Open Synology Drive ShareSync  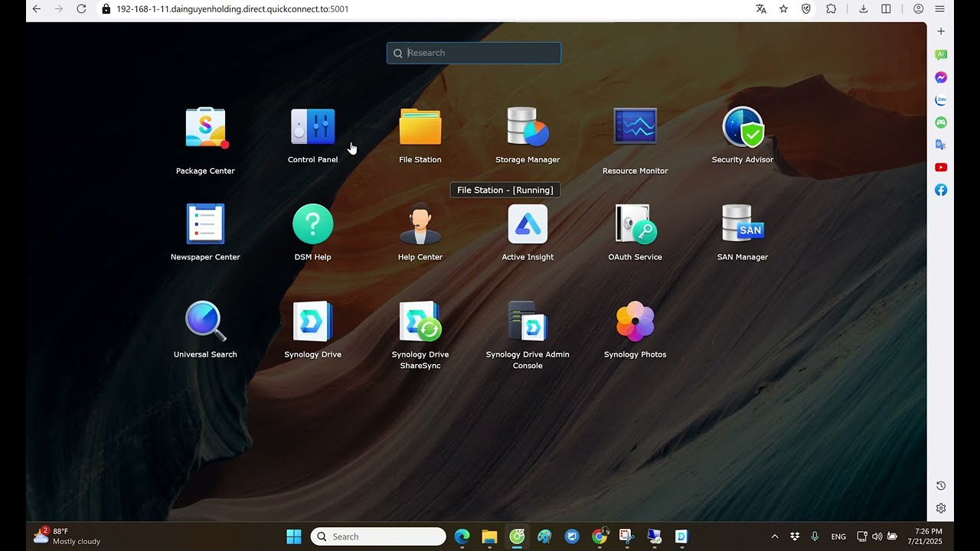(420, 321)
